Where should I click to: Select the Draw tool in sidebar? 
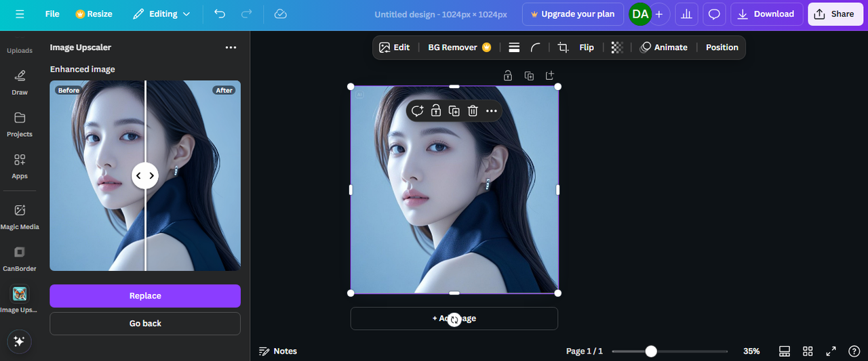pos(20,83)
